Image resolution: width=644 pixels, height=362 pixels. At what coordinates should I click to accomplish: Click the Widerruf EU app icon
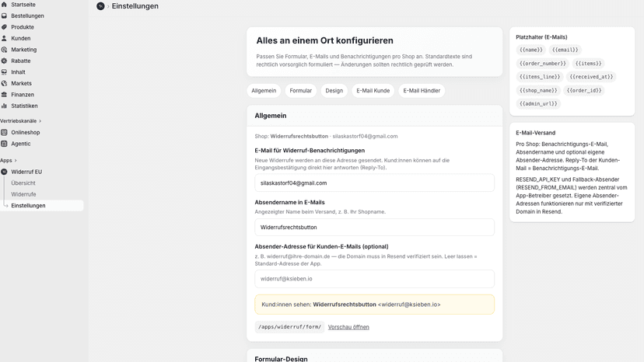(x=4, y=172)
